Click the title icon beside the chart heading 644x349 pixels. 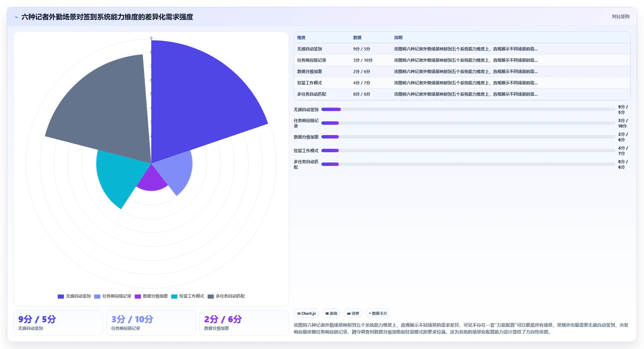(x=16, y=17)
